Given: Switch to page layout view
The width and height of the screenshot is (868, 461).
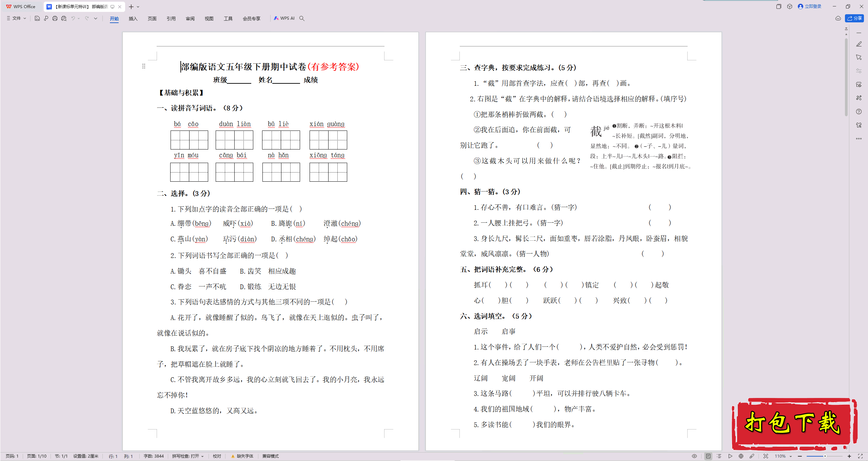Looking at the screenshot, I should coord(708,456).
